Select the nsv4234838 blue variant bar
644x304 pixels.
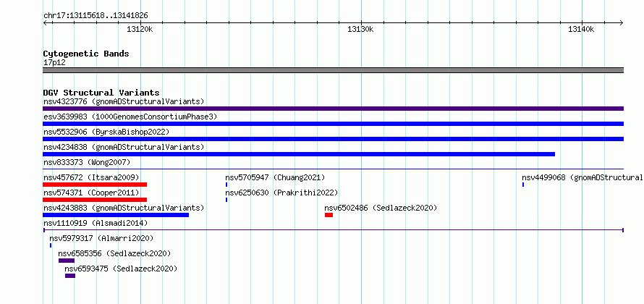coord(299,154)
